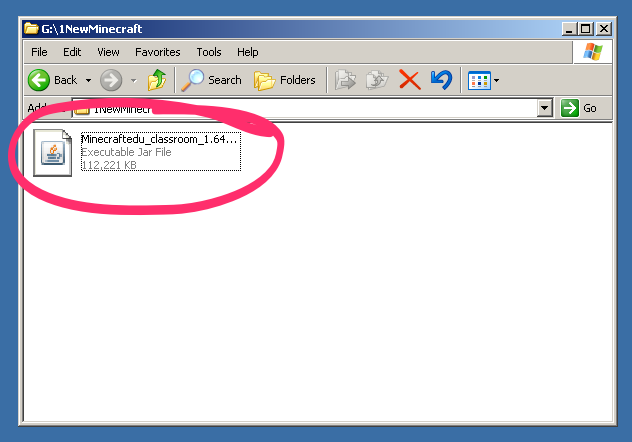Select the Jar file icon
Image resolution: width=632 pixels, height=442 pixels.
[x=52, y=153]
